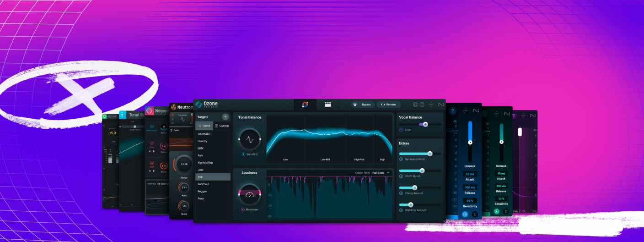Click the Relearn button in Ozone
This screenshot has width=644, height=242.
(388, 104)
